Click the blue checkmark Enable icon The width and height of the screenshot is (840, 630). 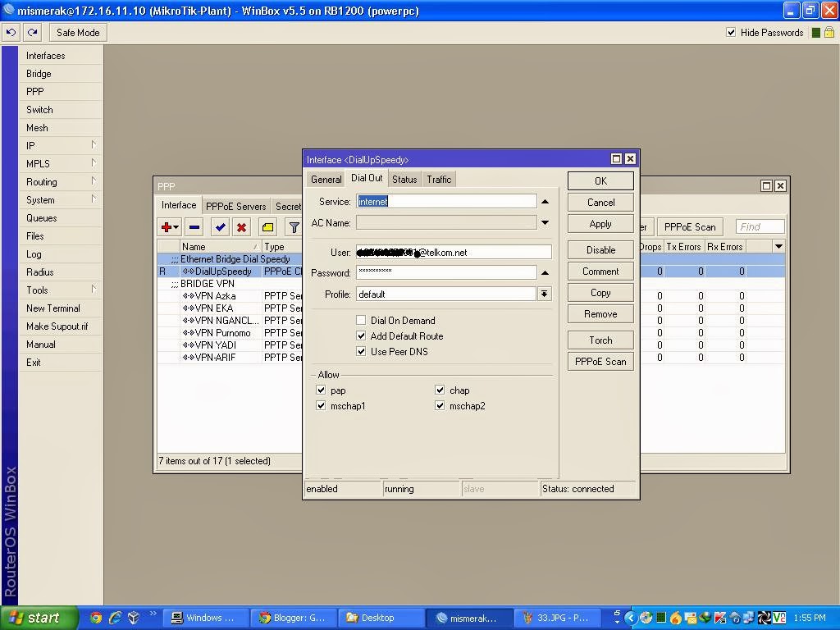click(220, 227)
